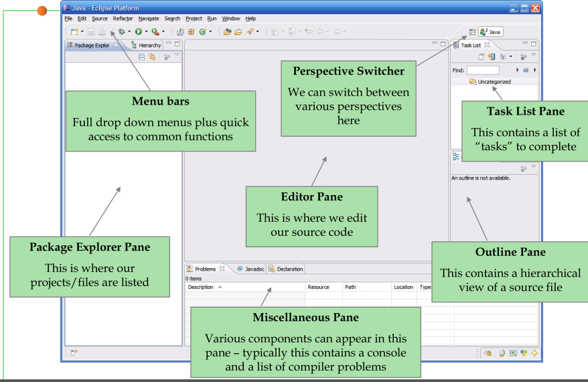Open the New Java Class dropdown arrow
Viewport: 588px width, 382px height.
pyautogui.click(x=210, y=31)
